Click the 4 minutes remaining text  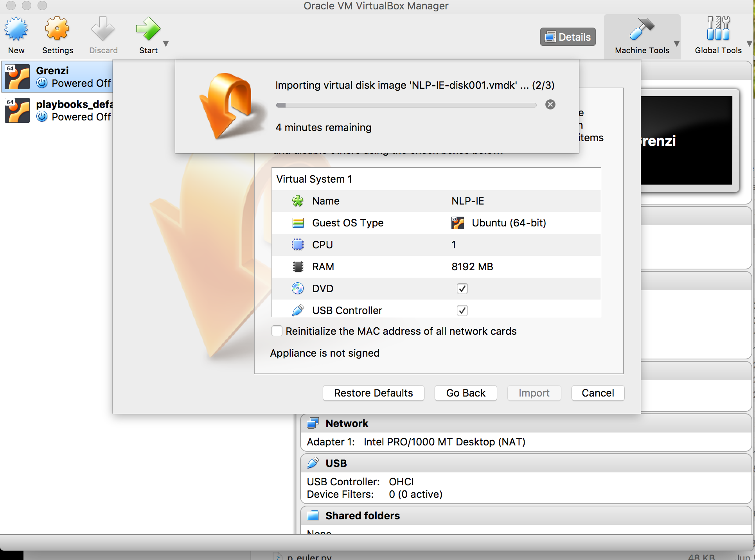point(324,127)
